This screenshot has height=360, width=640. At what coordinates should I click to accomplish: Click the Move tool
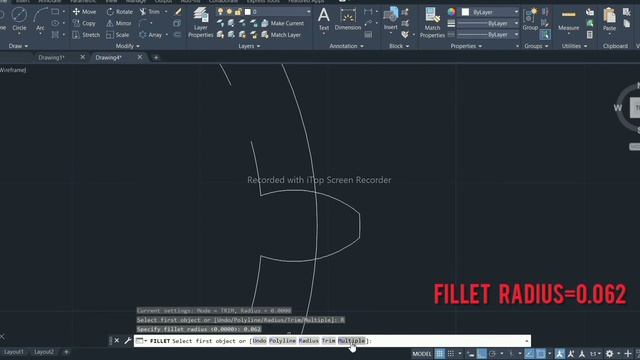tap(84, 12)
